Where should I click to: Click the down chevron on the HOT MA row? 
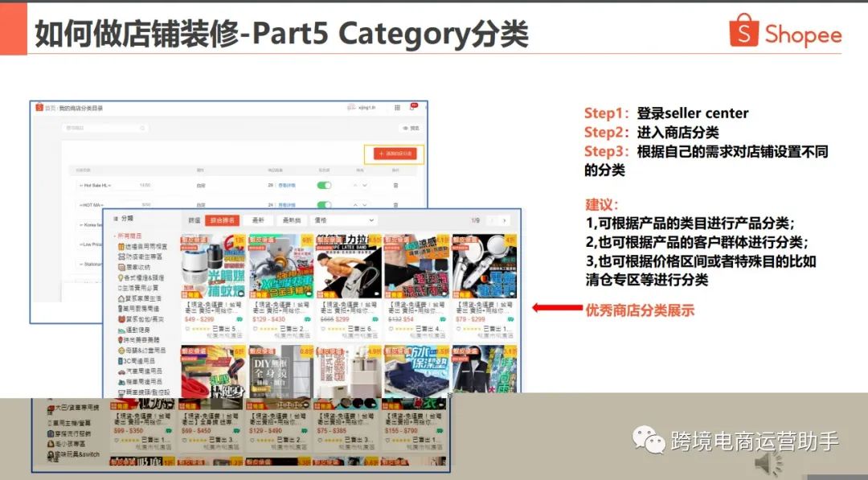363,203
